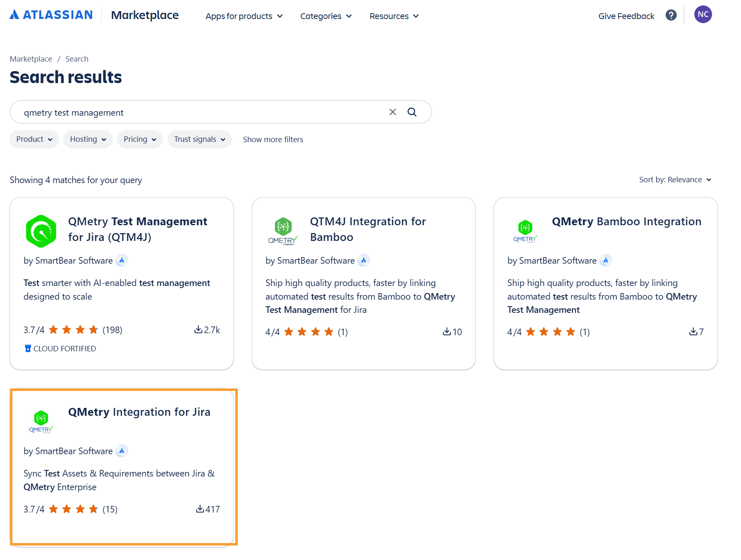Image resolution: width=741 pixels, height=560 pixels.
Task: Click the QTM4J Integration for Bamboo app logo
Action: point(283,231)
